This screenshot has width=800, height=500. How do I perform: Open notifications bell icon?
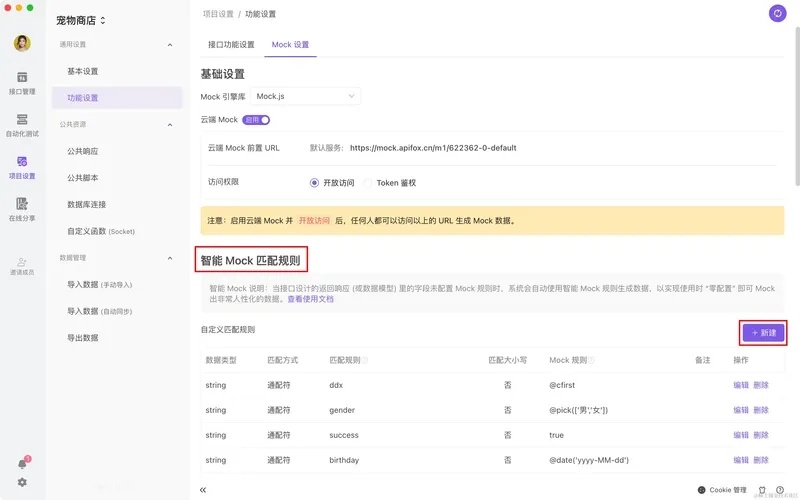click(x=22, y=464)
